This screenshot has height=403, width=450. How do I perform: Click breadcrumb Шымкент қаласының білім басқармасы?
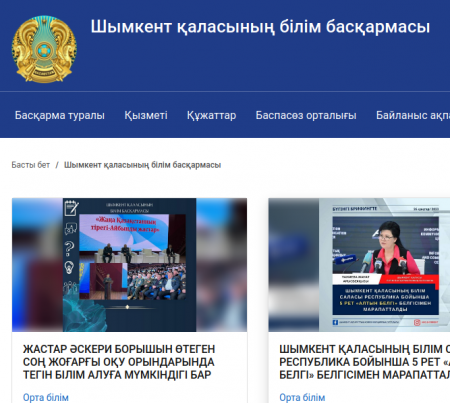[143, 165]
